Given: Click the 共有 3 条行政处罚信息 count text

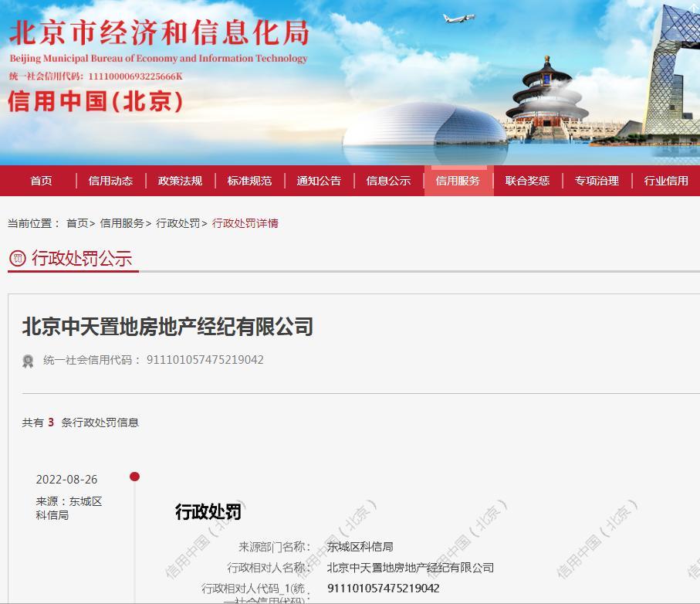Looking at the screenshot, I should tap(80, 422).
